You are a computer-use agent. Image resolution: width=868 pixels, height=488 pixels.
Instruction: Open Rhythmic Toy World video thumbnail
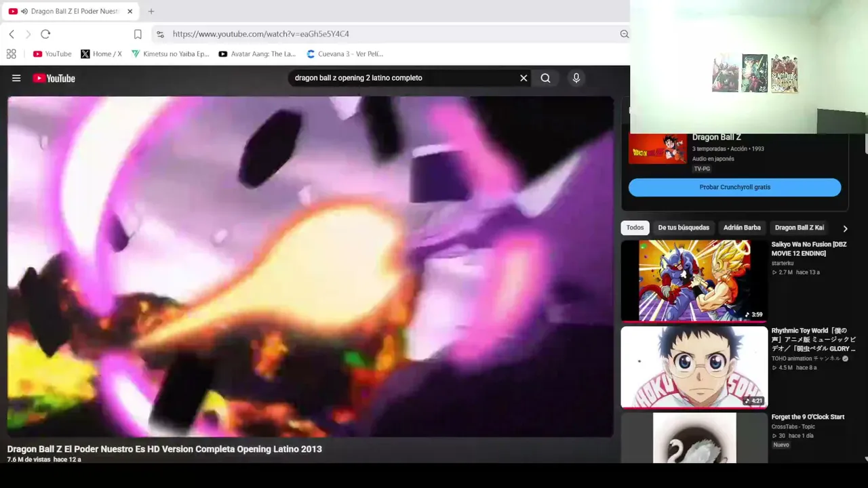click(x=694, y=367)
